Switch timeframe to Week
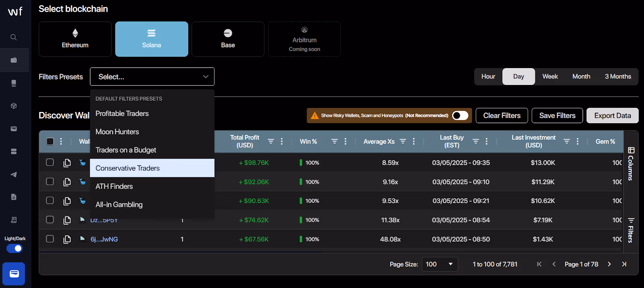This screenshot has height=288, width=644. (x=550, y=77)
